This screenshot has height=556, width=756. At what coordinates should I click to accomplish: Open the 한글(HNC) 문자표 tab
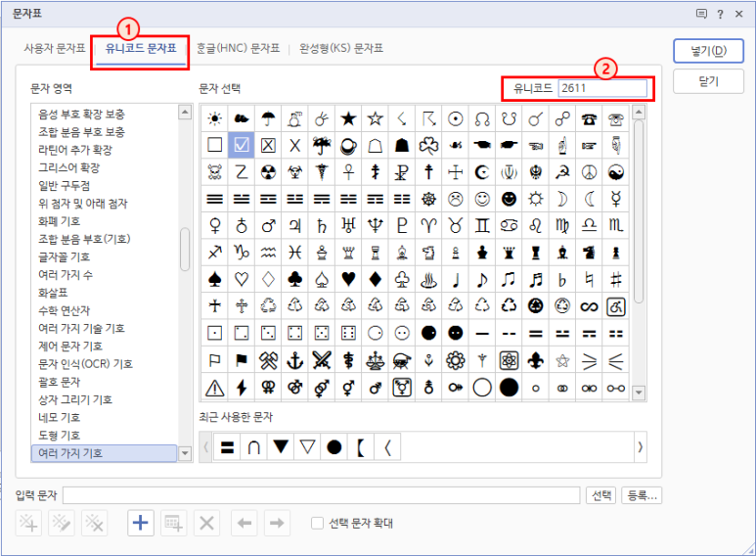pos(239,48)
